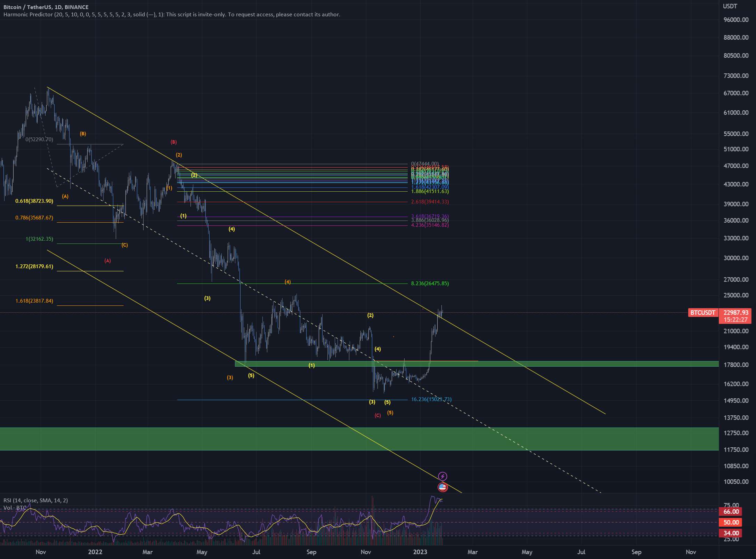The image size is (756, 559).
Task: Click the 2022 label on time axis
Action: [95, 552]
